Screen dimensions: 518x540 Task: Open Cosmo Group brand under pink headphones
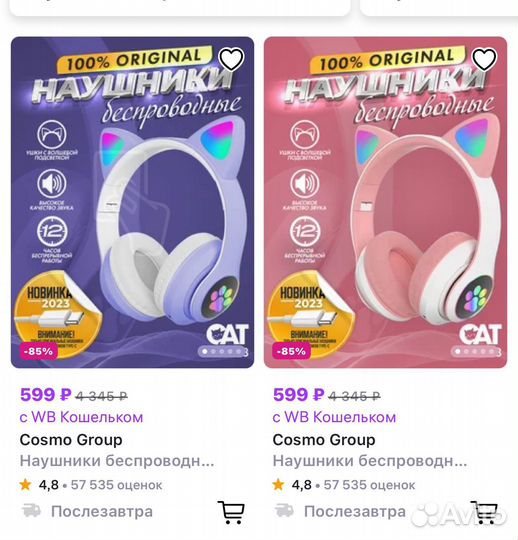[x=324, y=440]
